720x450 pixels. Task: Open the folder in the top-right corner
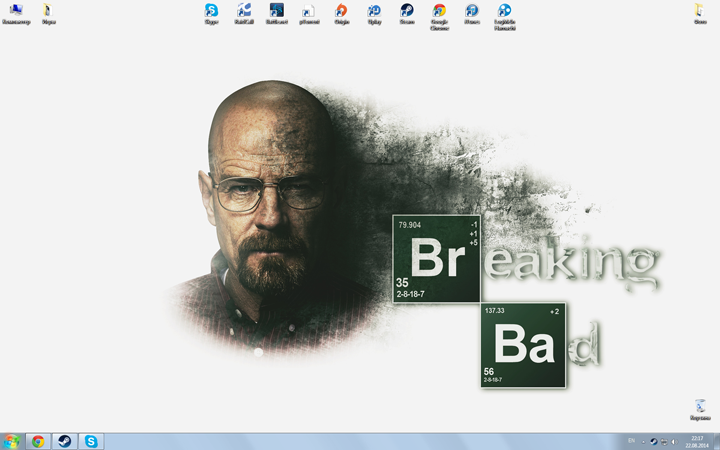(x=700, y=14)
